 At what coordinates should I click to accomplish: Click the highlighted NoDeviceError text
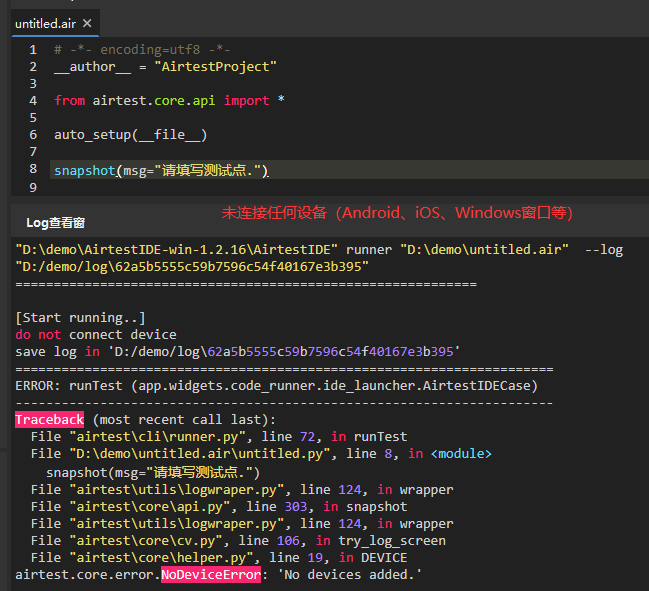(211, 574)
